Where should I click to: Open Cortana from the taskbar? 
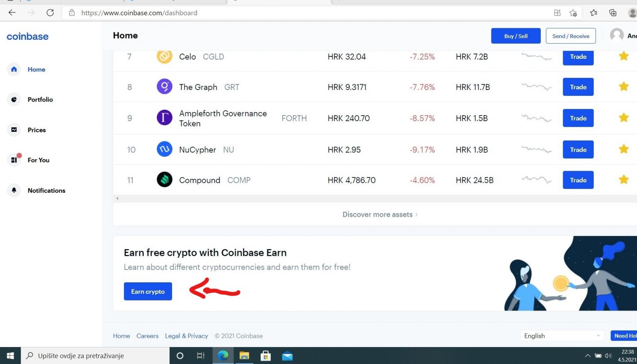180,356
